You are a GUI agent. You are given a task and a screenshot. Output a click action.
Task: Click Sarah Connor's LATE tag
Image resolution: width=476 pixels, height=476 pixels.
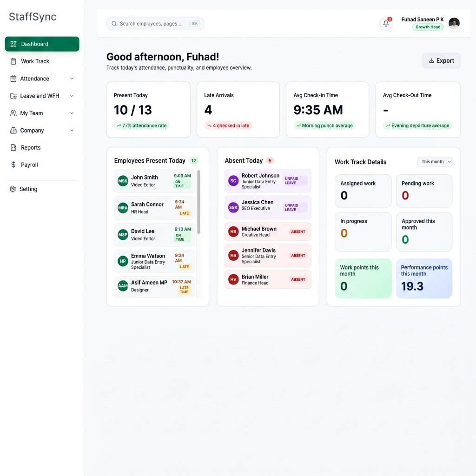pyautogui.click(x=184, y=213)
